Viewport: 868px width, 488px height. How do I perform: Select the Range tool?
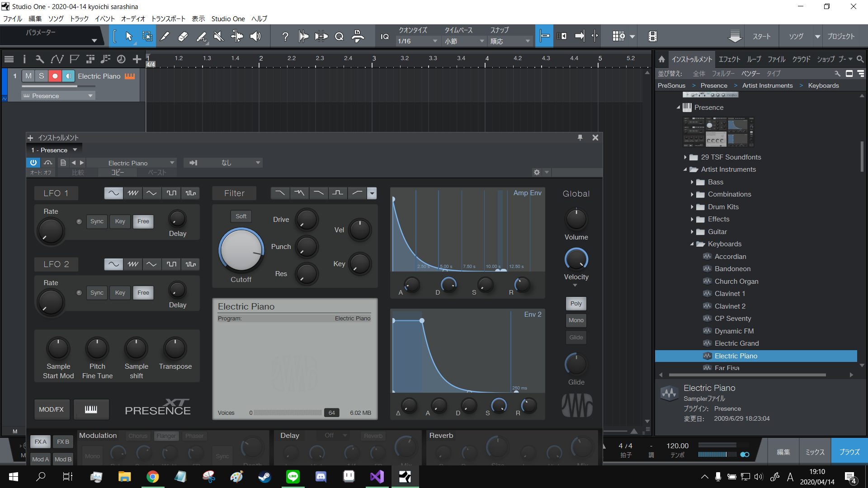click(x=147, y=37)
